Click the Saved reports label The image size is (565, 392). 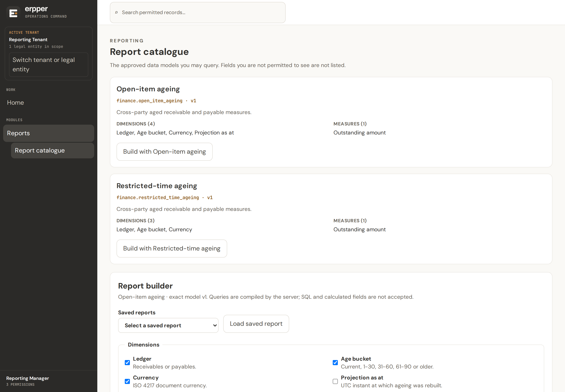click(x=137, y=312)
